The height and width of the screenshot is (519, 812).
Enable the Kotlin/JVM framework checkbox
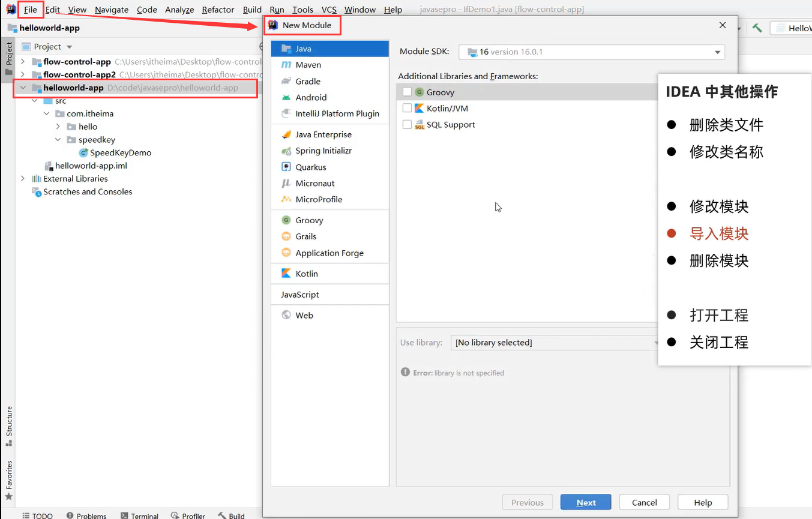coord(407,108)
